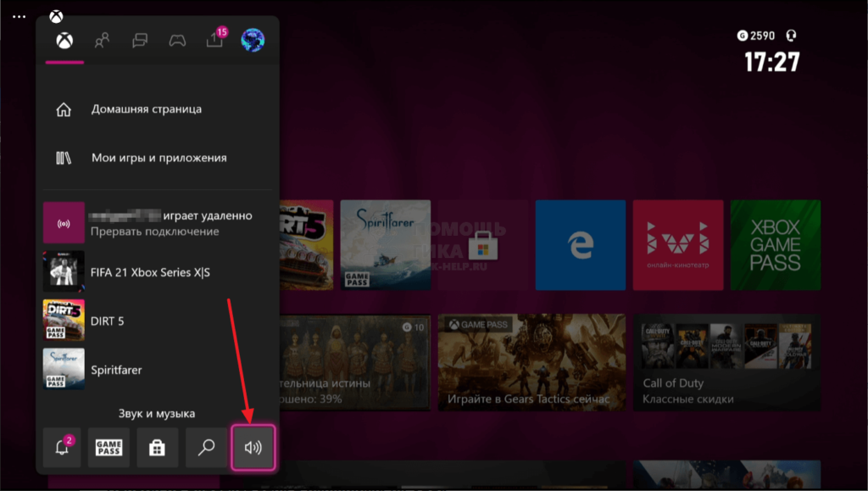Open the Microsoft Edge tile
The image size is (868, 491).
tap(581, 245)
